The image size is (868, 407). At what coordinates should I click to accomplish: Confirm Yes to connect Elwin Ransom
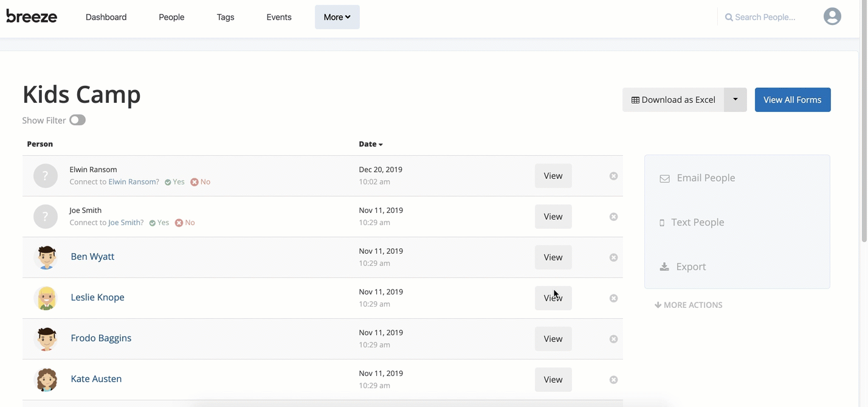[174, 181]
